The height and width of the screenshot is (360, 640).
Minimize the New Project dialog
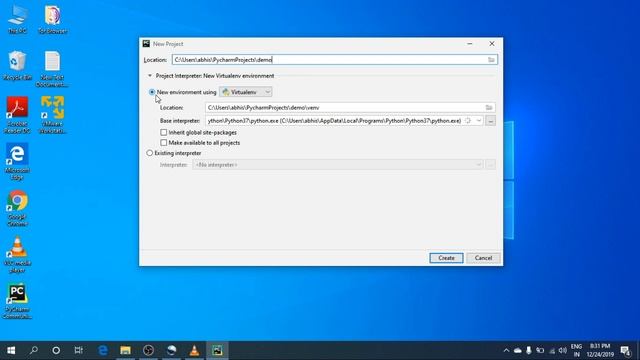(470, 44)
